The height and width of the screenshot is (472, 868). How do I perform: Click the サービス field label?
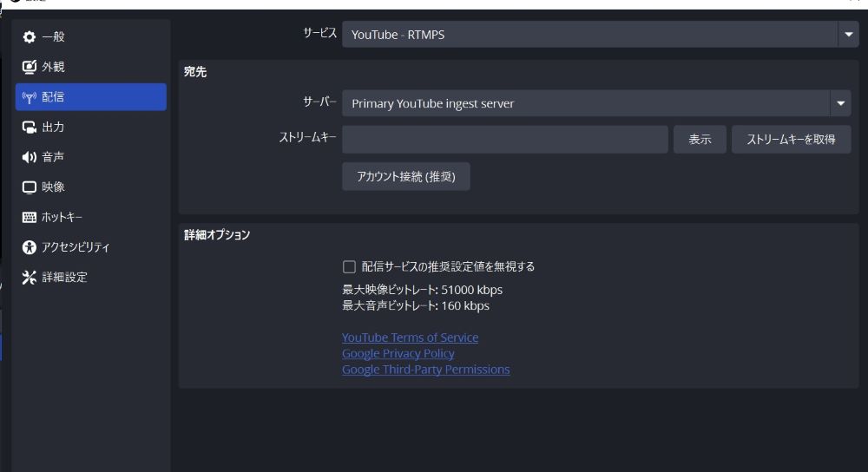point(320,33)
